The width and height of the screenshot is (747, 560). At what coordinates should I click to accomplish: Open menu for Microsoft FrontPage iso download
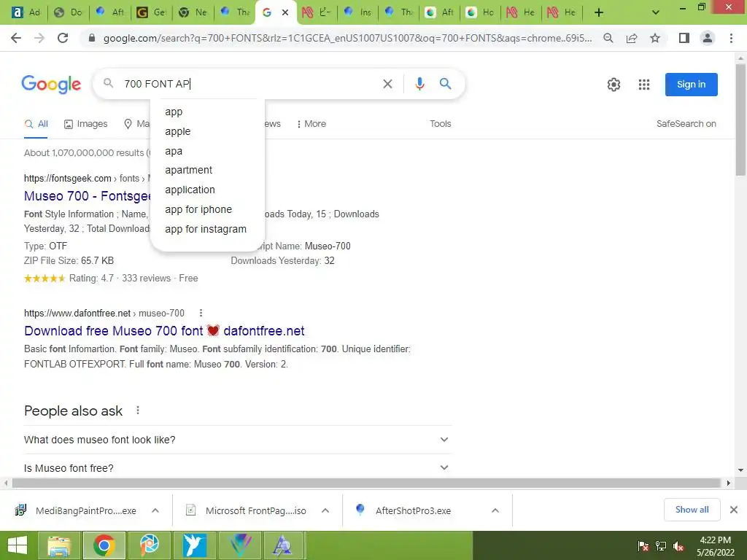[325, 510]
